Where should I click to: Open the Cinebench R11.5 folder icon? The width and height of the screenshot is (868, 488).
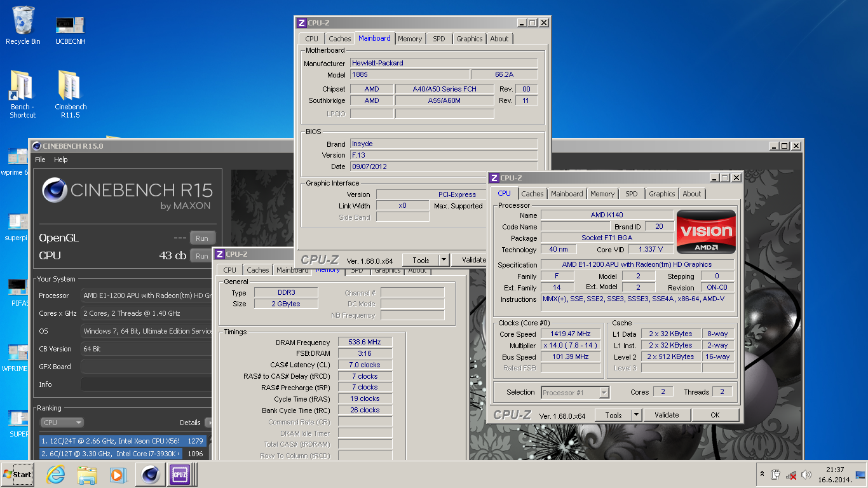click(71, 94)
